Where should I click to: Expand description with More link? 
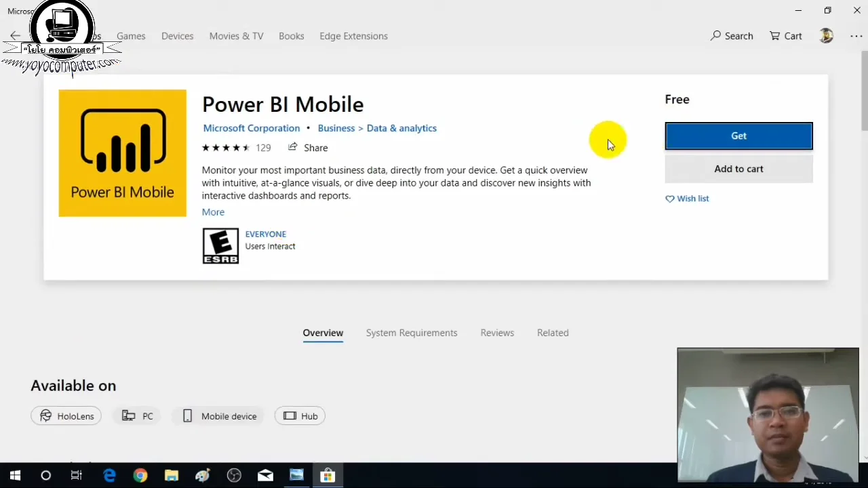(213, 212)
